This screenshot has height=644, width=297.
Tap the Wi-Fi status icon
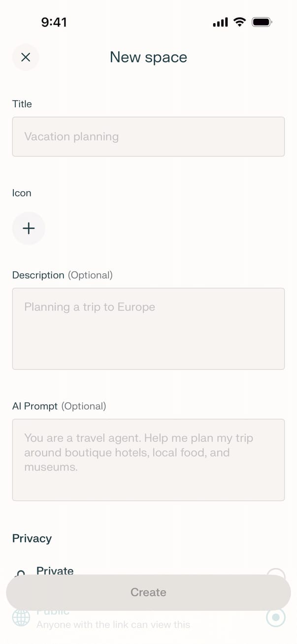240,22
